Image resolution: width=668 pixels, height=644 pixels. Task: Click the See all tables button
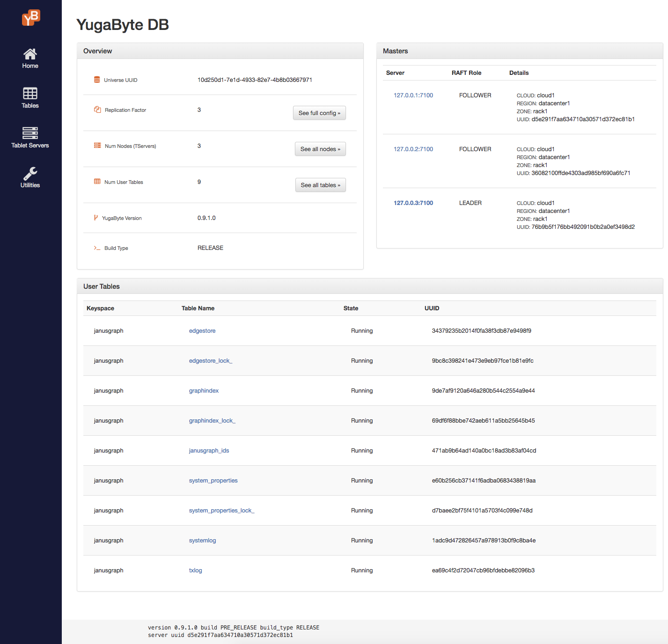[320, 185]
